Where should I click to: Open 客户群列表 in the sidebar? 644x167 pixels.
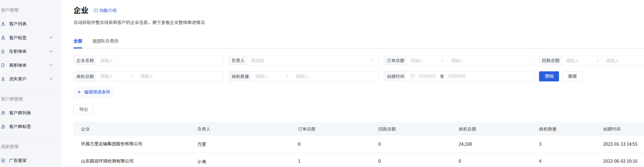click(x=20, y=113)
